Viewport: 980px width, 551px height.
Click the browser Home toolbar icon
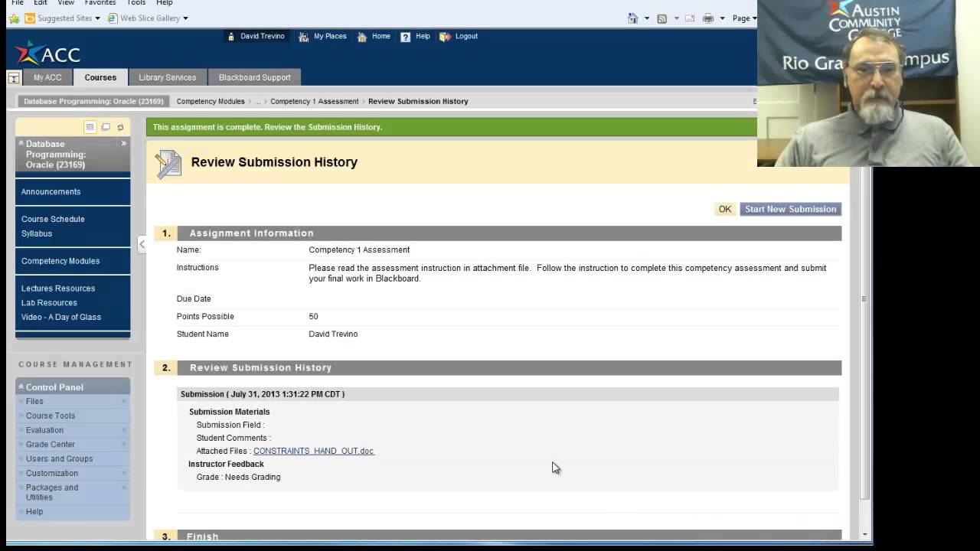[x=632, y=18]
